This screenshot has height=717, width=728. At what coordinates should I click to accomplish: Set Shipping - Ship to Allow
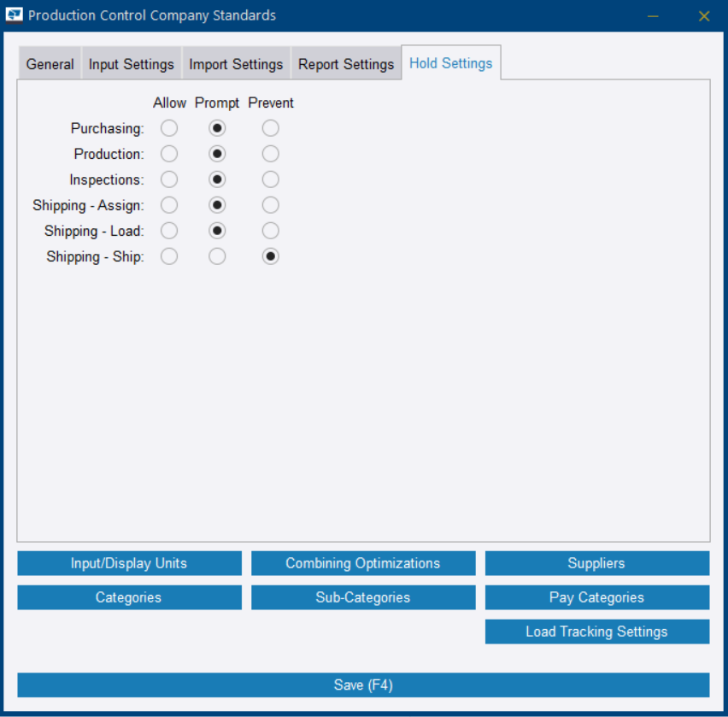169,256
